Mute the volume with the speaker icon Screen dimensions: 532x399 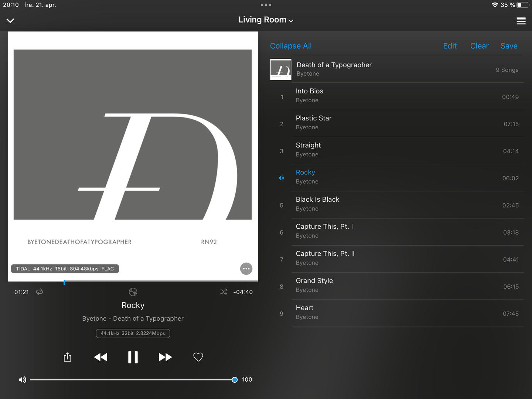[23, 380]
